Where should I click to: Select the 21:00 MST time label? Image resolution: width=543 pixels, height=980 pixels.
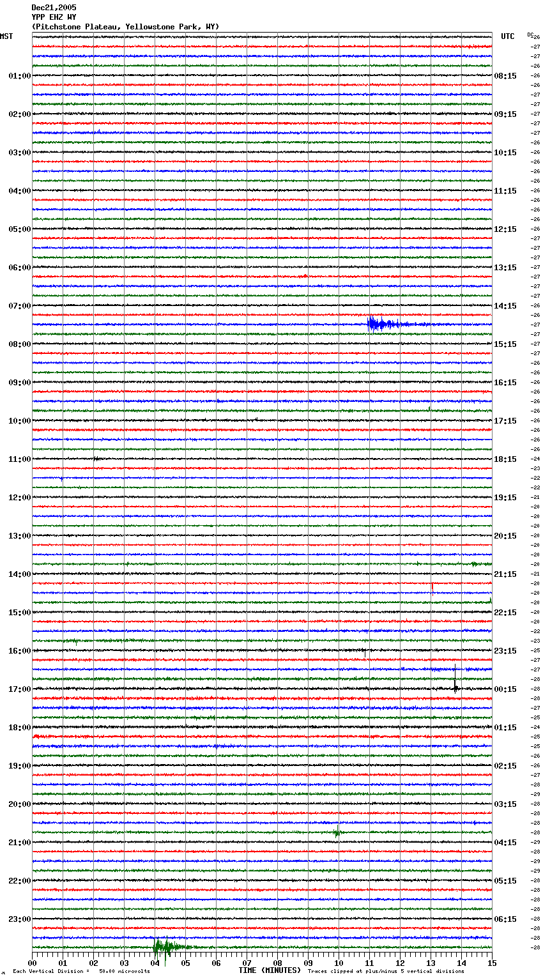pos(19,843)
